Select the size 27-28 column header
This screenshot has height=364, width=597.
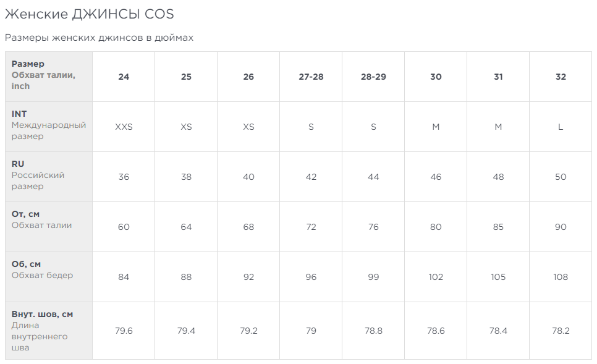coord(311,77)
